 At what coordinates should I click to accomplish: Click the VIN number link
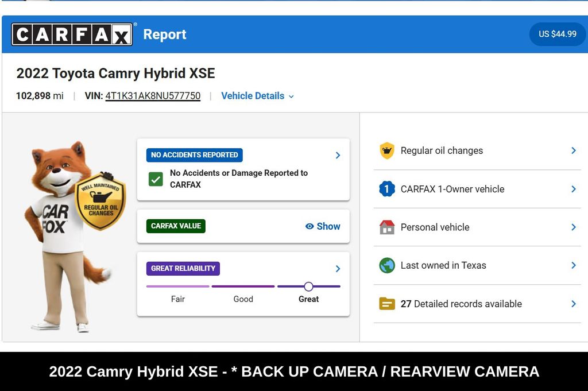[153, 96]
